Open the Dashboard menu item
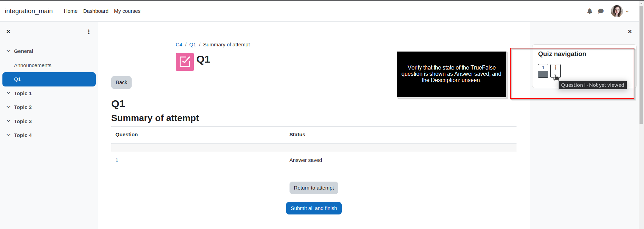 point(96,11)
